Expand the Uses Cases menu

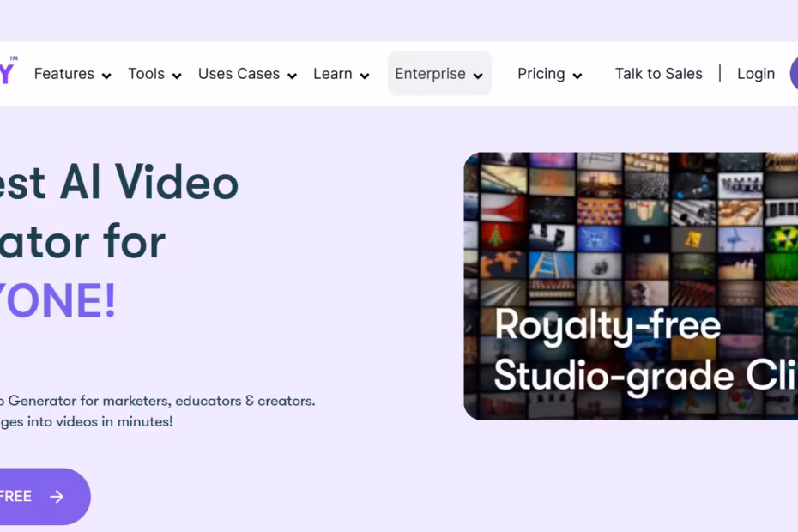(x=292, y=76)
